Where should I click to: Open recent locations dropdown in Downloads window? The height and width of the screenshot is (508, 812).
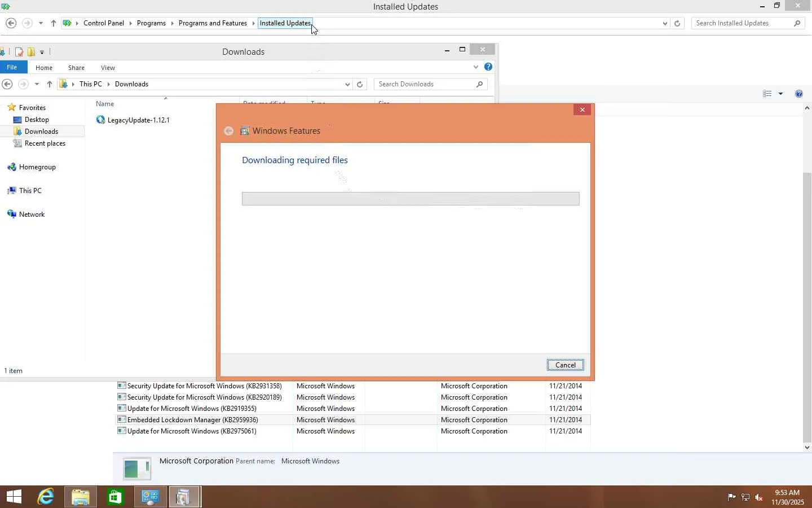click(37, 84)
